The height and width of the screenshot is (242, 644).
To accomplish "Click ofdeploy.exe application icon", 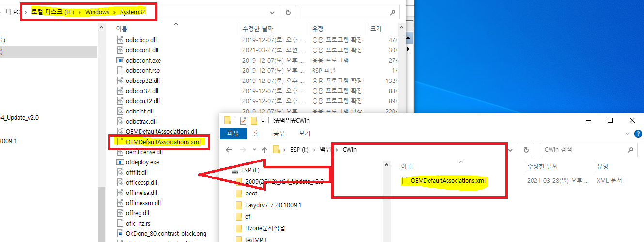I will pos(121,162).
